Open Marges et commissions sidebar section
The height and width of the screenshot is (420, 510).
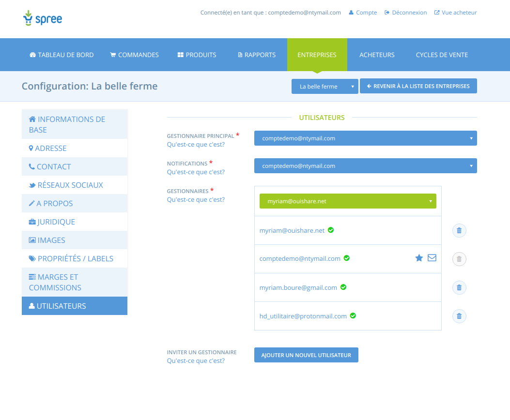pos(75,282)
